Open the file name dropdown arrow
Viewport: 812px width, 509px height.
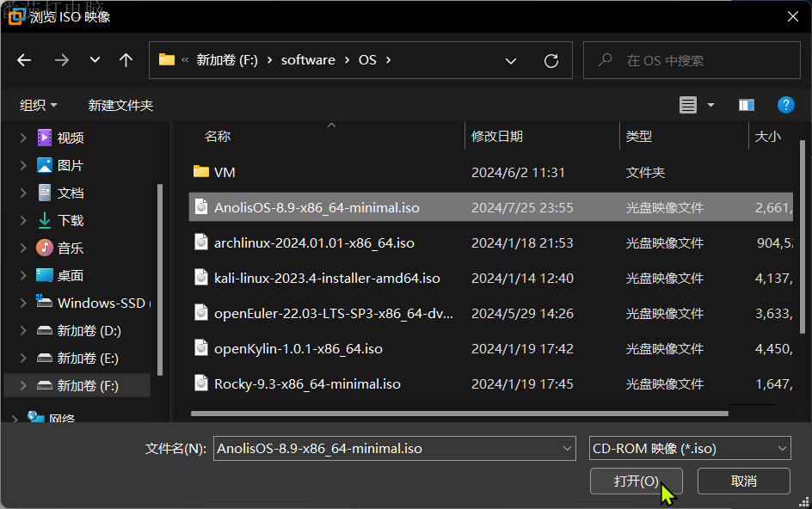(x=567, y=449)
